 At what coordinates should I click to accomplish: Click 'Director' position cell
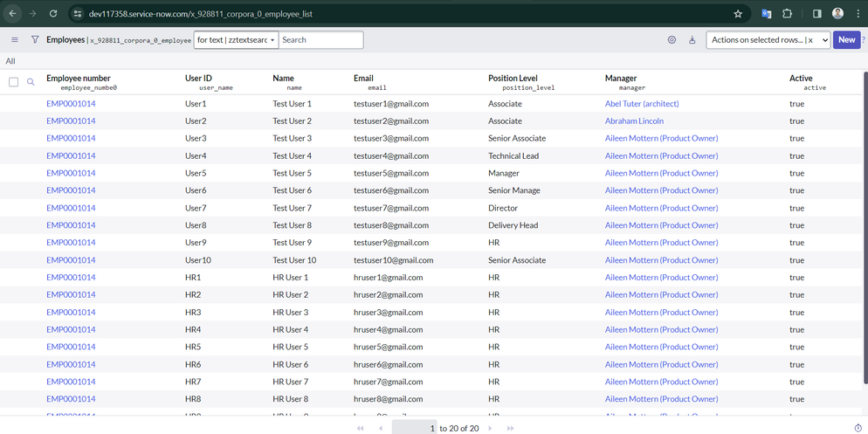pos(503,208)
